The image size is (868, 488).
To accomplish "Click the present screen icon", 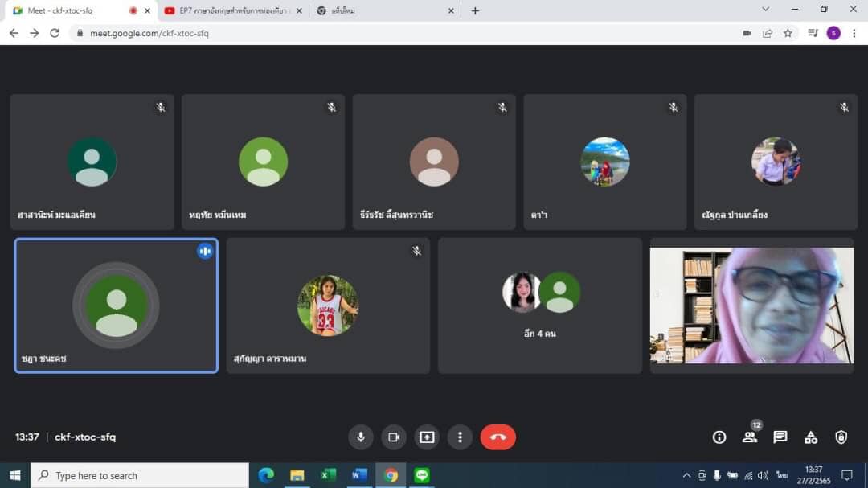I will [x=427, y=437].
